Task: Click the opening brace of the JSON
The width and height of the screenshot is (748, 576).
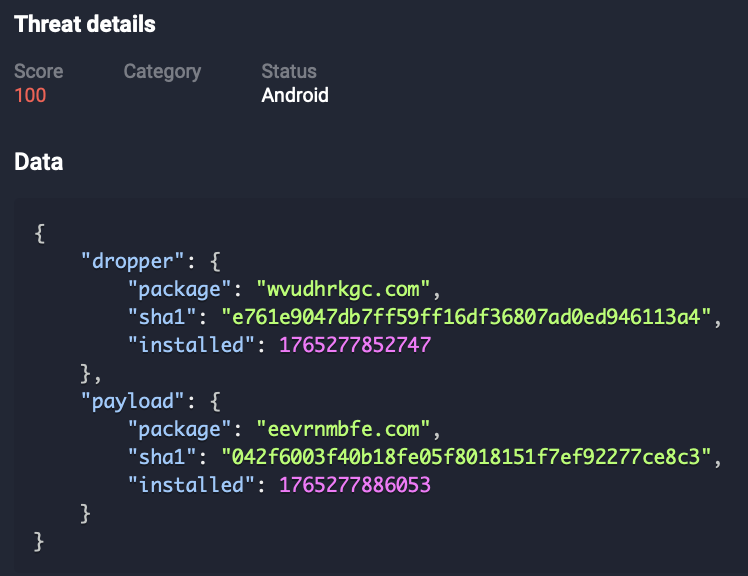Action: pyautogui.click(x=40, y=233)
